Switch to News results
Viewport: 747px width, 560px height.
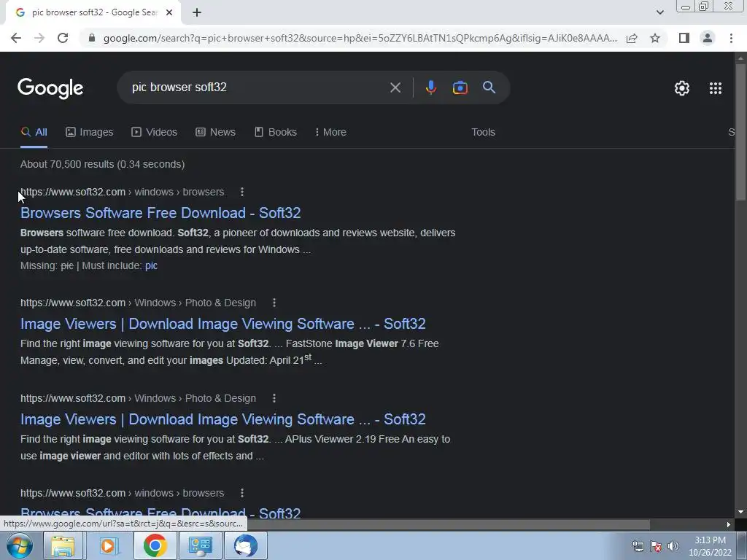(x=215, y=133)
